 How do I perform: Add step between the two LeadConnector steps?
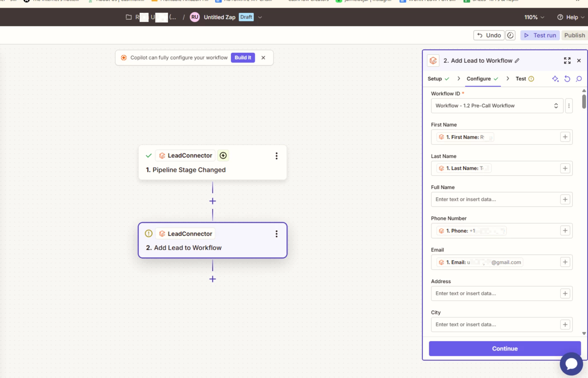(212, 201)
